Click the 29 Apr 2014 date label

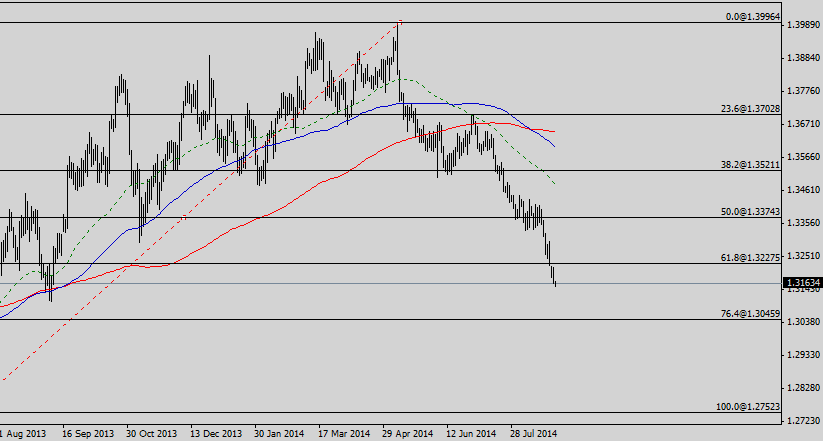(x=407, y=434)
